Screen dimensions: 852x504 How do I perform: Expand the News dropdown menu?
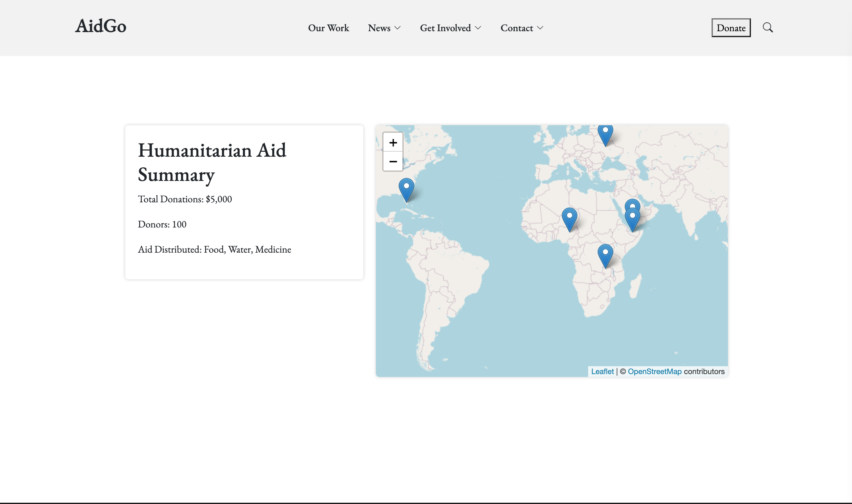point(384,28)
